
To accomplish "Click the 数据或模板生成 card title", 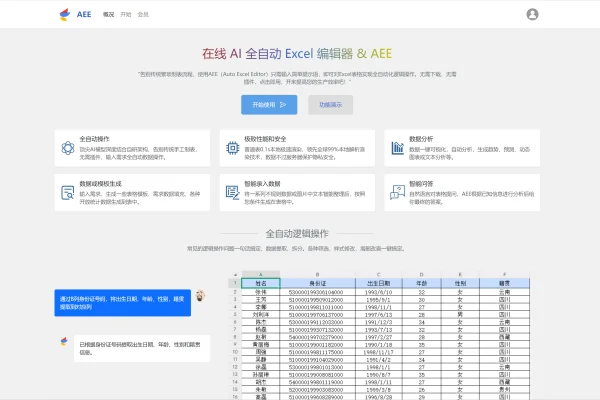I will point(101,184).
